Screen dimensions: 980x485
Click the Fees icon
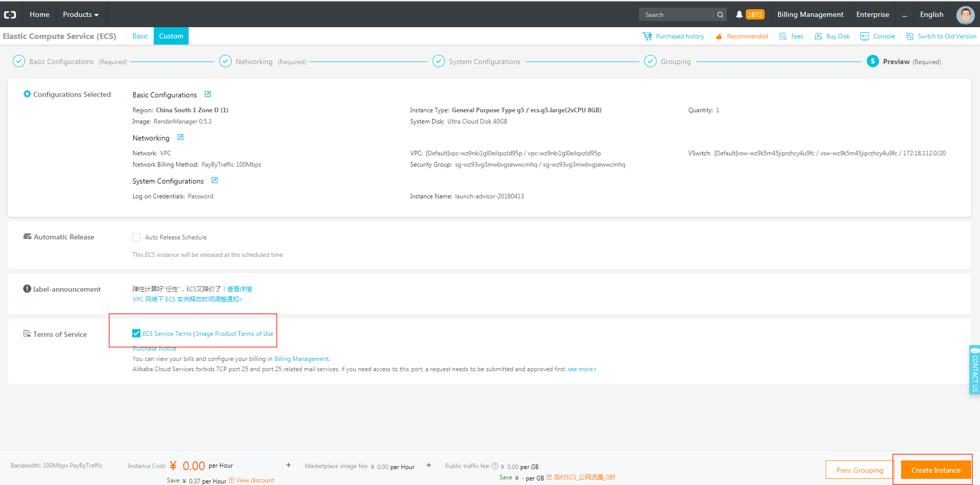click(x=783, y=36)
